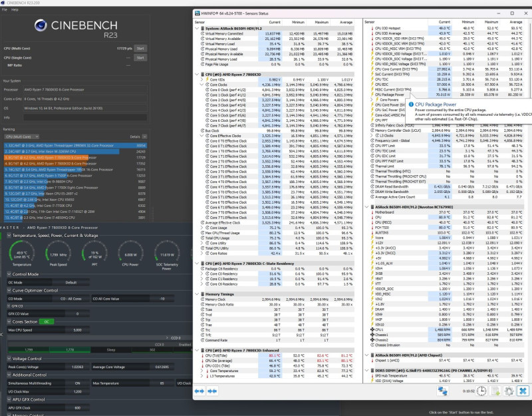Collapse the Voltage Control section

9,359
